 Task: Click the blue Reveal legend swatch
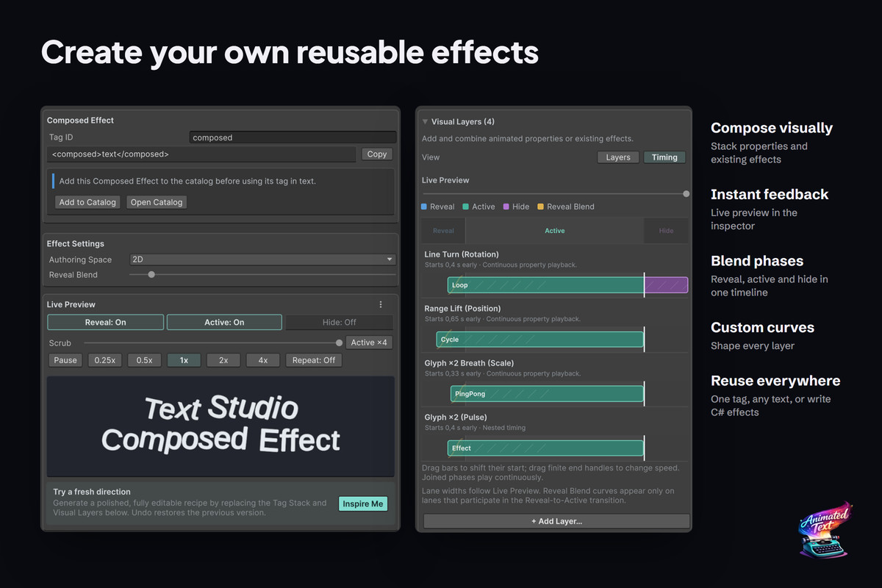[x=425, y=207]
